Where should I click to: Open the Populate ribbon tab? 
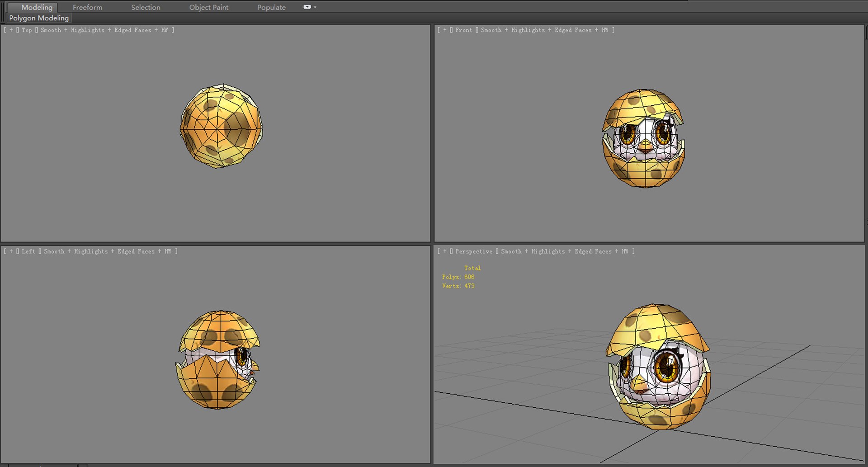(271, 7)
